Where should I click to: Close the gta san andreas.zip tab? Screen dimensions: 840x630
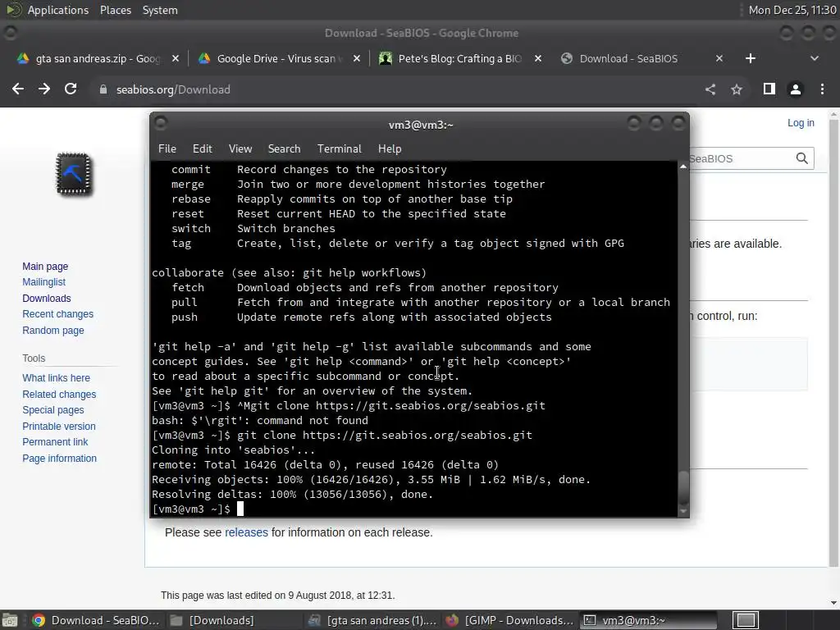(176, 58)
